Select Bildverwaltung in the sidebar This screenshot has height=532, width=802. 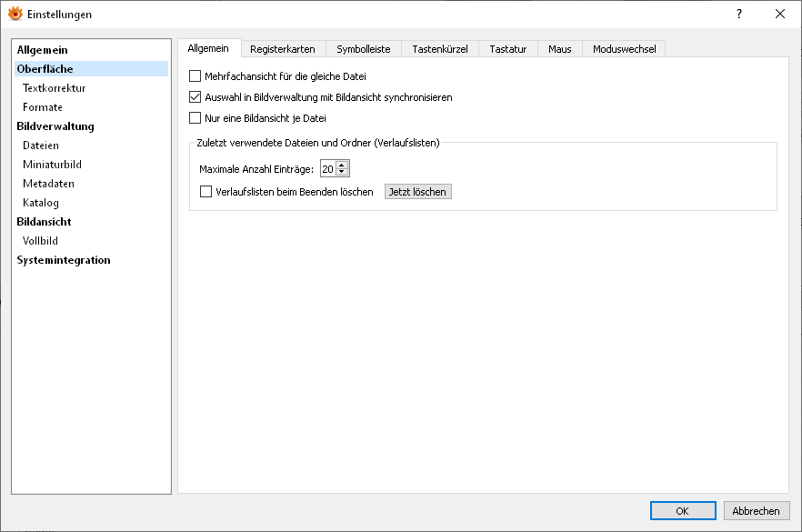(91, 125)
